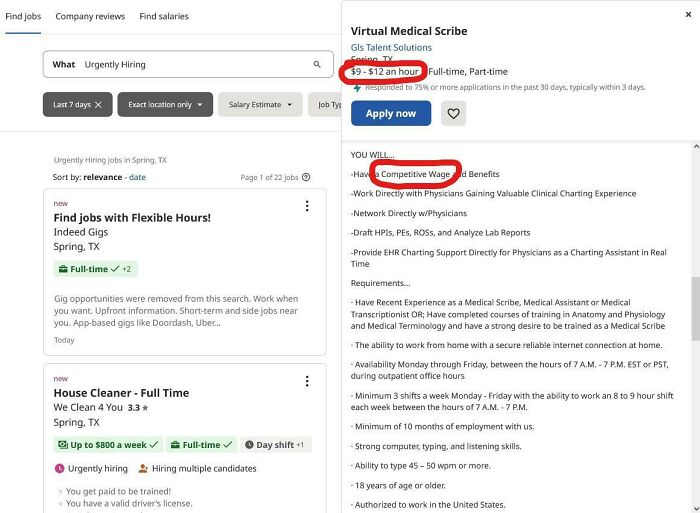Open options menu for Indeed Gigs job
The width and height of the screenshot is (700, 513).
307,207
